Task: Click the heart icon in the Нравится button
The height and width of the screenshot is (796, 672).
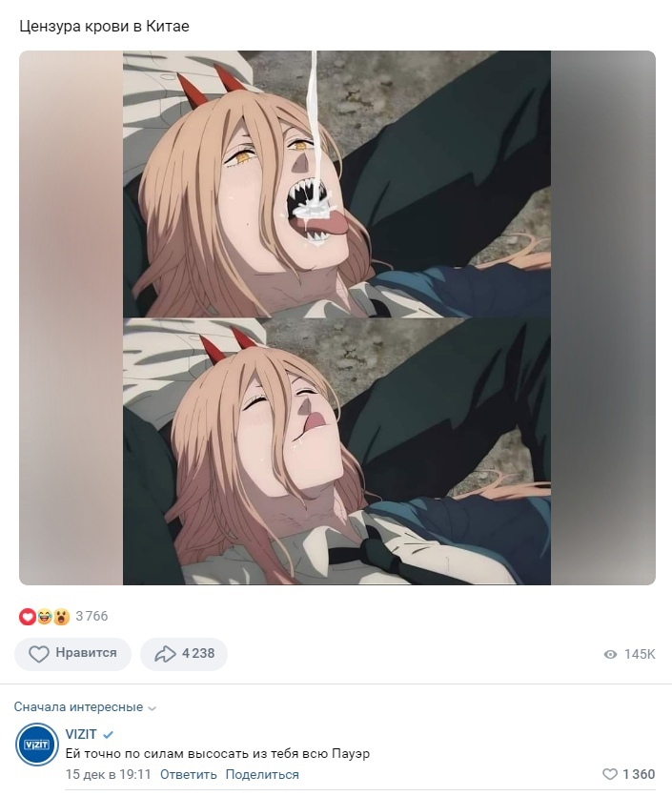Action: (x=39, y=654)
